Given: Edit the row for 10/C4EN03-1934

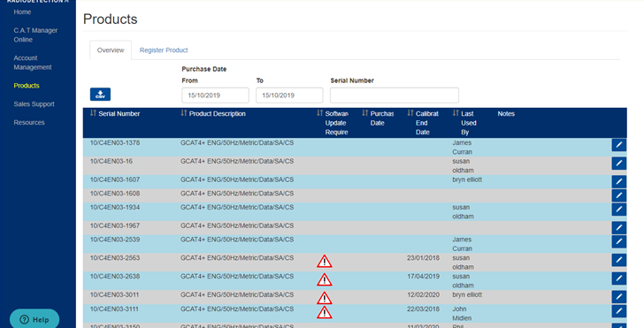Looking at the screenshot, I should (x=618, y=210).
